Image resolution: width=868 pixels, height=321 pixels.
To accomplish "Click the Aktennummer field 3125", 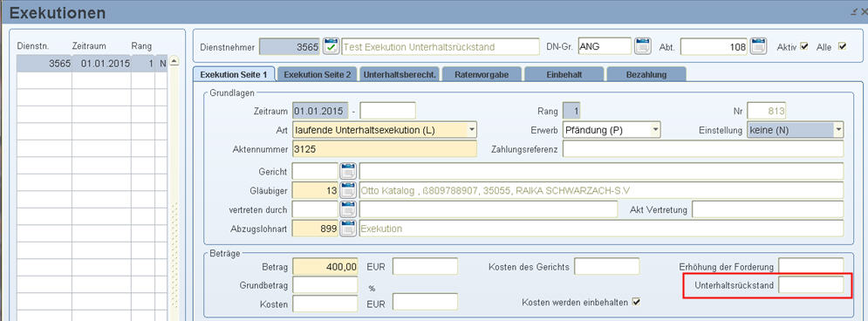I will coord(384,149).
